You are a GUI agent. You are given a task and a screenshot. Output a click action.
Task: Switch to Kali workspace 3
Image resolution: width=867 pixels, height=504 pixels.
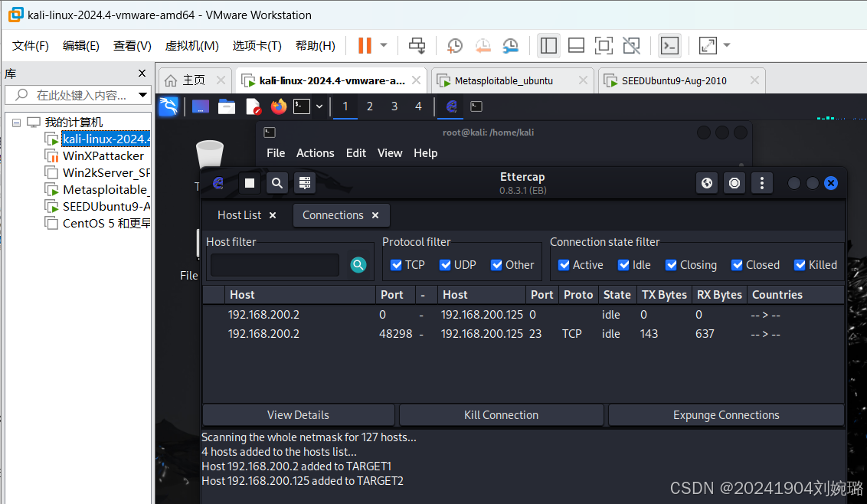pos(394,106)
